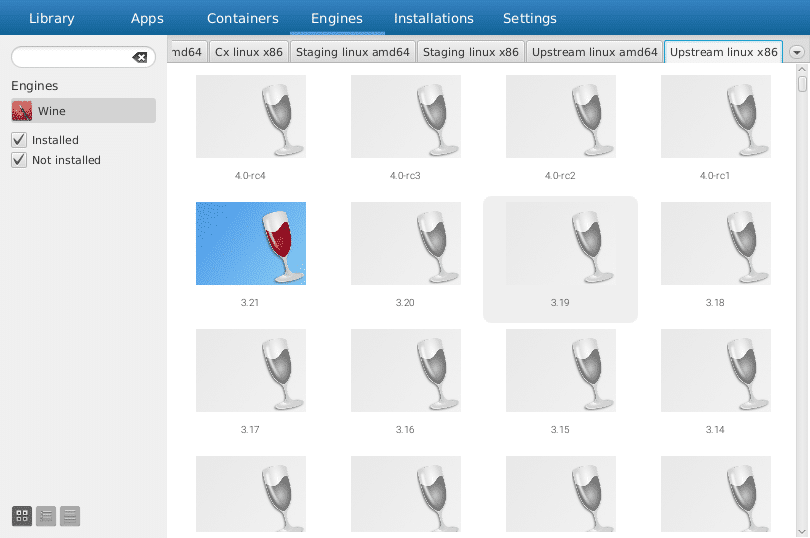Select the Wine 4.0-rc1 engine icon

(x=715, y=116)
